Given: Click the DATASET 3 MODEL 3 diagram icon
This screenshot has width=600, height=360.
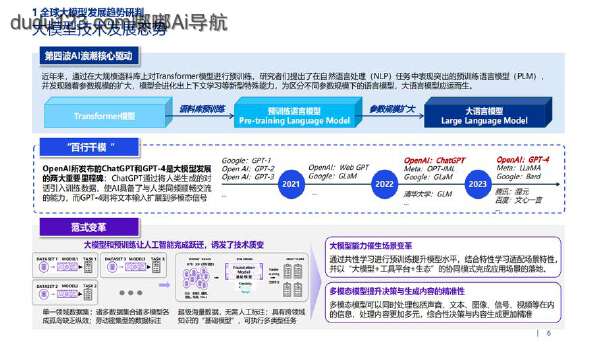Looking at the screenshot, I should (x=134, y=265).
